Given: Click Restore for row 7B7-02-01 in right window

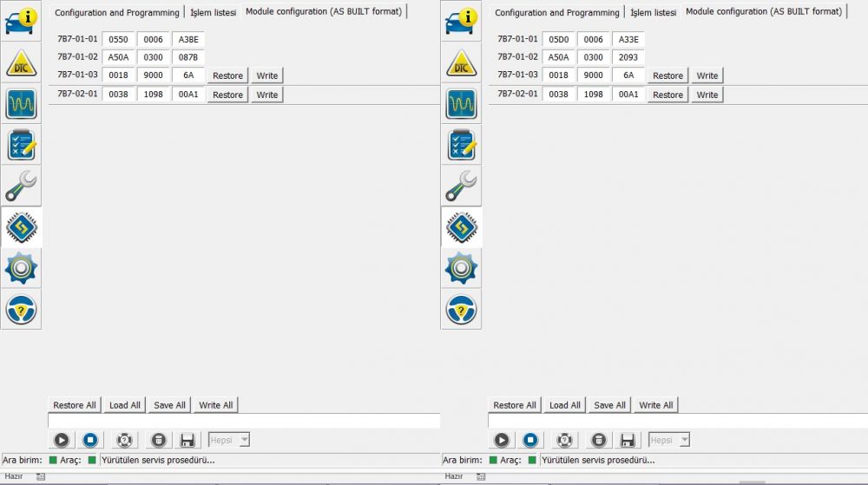Looking at the screenshot, I should click(x=667, y=95).
